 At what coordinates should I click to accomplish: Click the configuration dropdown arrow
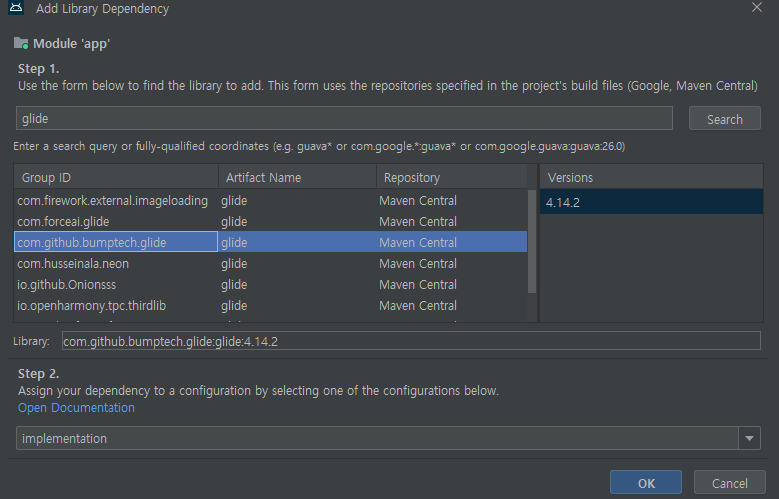(749, 438)
